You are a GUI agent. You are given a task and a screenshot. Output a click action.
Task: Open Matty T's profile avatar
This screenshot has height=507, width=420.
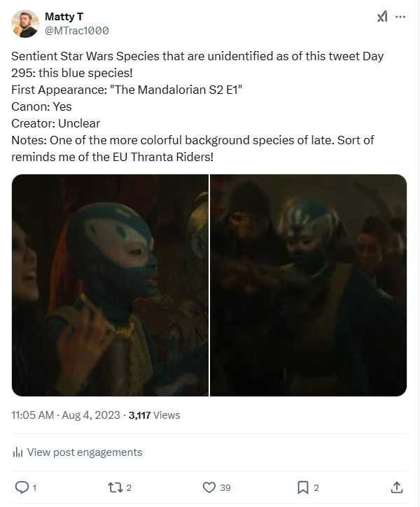point(25,24)
